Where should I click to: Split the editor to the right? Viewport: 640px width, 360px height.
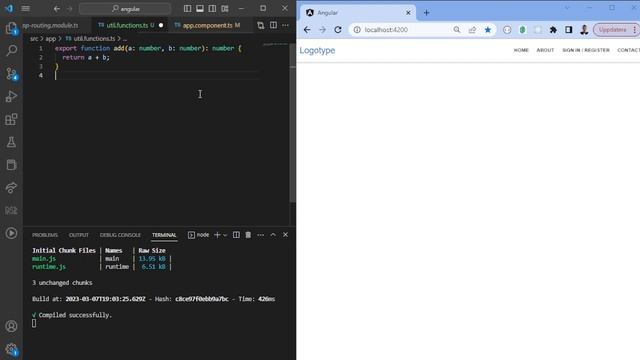click(x=273, y=25)
